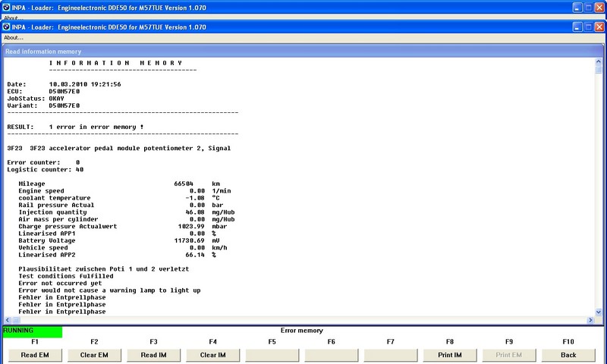This screenshot has width=607, height=364.
Task: Click the 'RESULT: 1 error in error memory' line
Action: coord(75,127)
